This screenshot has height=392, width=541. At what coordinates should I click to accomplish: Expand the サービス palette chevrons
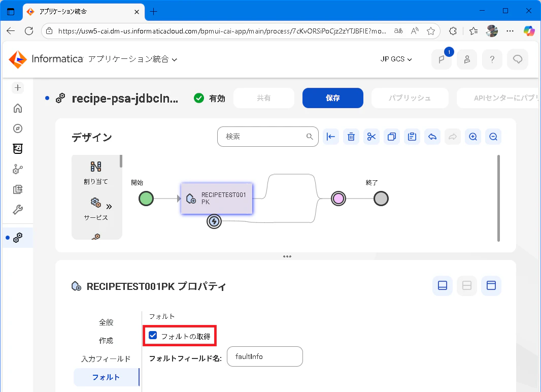pos(109,207)
